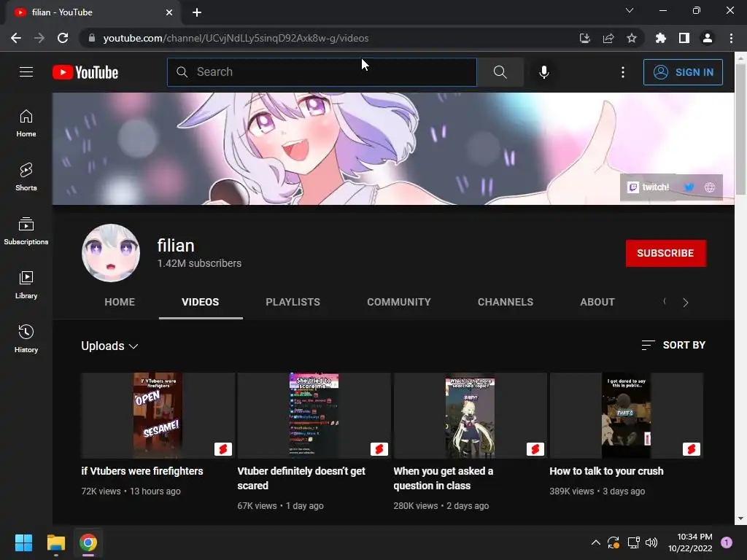Open a new browser tab
The image size is (747, 560).
click(x=197, y=12)
